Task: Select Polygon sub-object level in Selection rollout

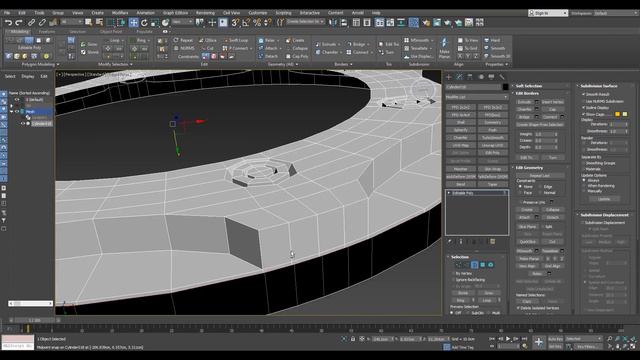Action: coord(482,265)
